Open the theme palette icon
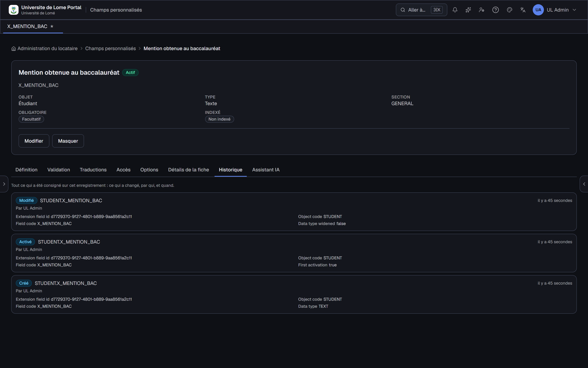The image size is (588, 368). [510, 10]
